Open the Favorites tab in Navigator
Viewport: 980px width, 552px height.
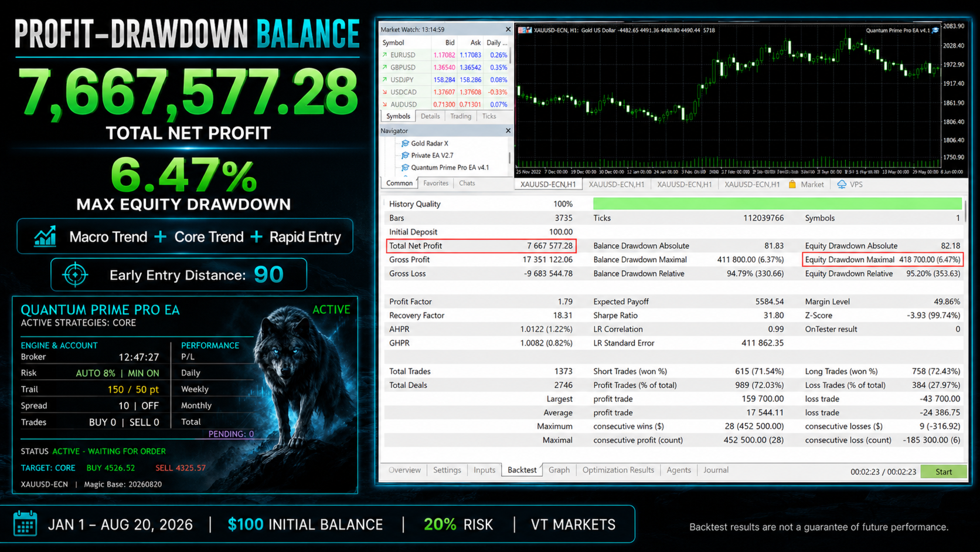[435, 183]
